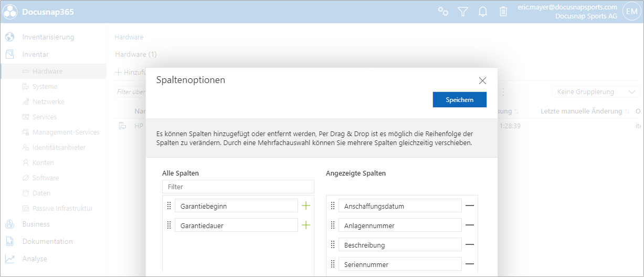Open Inventar in sidebar
Image resolution: width=644 pixels, height=277 pixels.
coord(36,55)
